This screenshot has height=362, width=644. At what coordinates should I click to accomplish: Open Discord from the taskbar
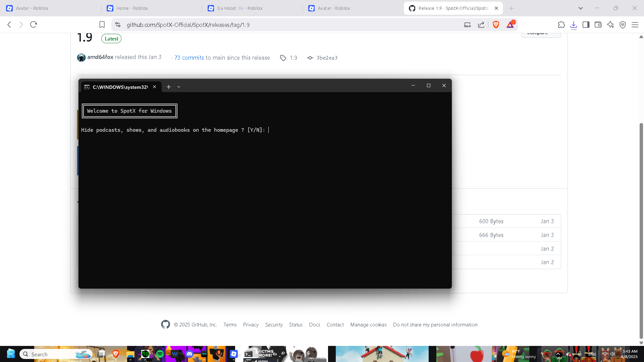(x=190, y=354)
